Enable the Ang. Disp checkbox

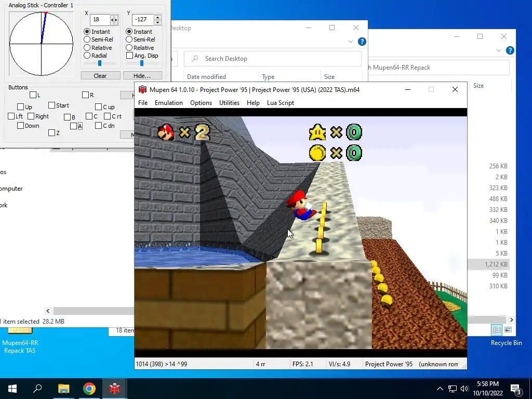pyautogui.click(x=129, y=55)
